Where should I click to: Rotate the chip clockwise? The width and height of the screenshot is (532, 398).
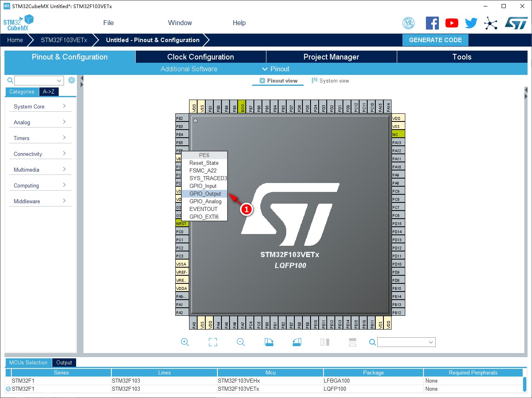click(269, 342)
